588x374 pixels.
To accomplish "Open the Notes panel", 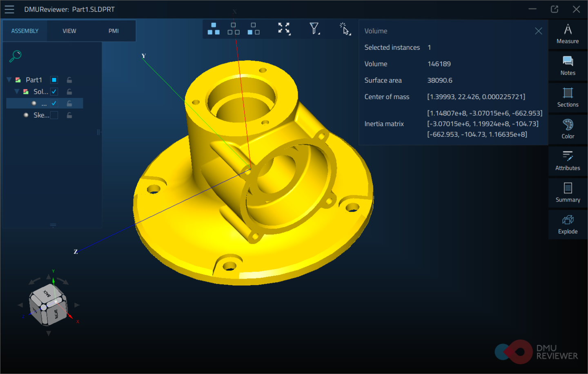I will (x=568, y=65).
